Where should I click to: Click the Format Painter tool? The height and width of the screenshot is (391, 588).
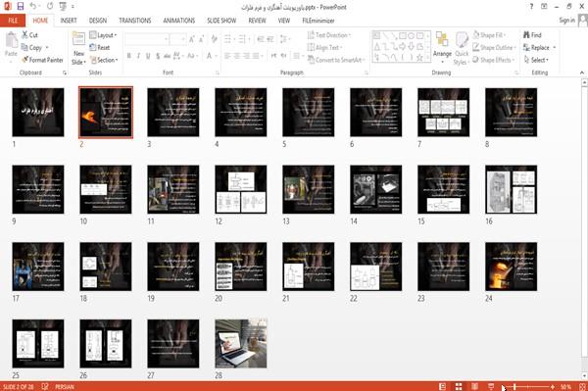[42, 60]
